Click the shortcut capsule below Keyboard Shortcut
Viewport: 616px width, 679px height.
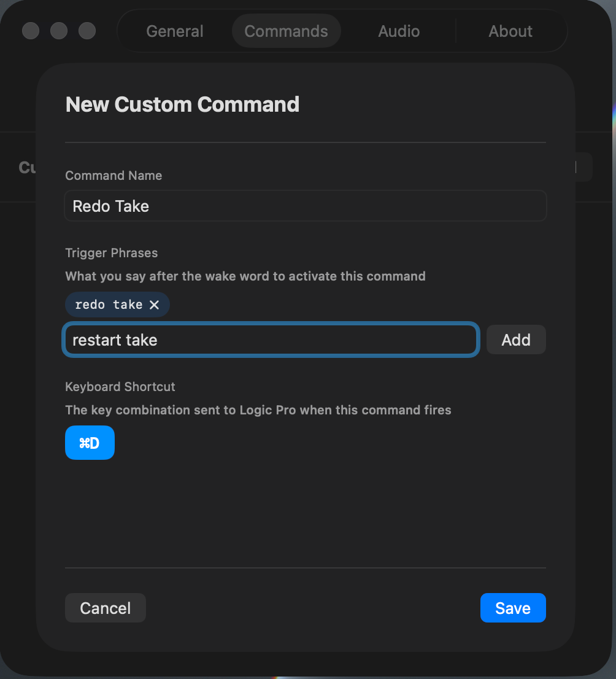(90, 442)
